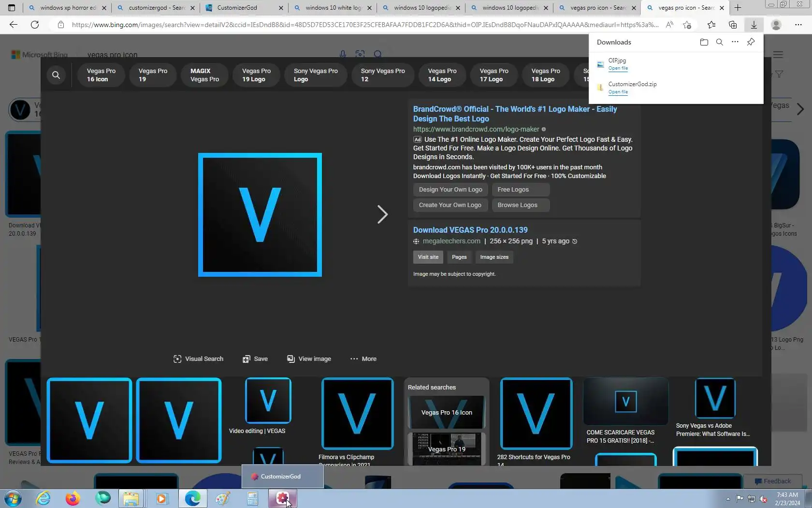
Task: Open the 'Video editing | VEGAS' thumbnail
Action: click(x=268, y=401)
